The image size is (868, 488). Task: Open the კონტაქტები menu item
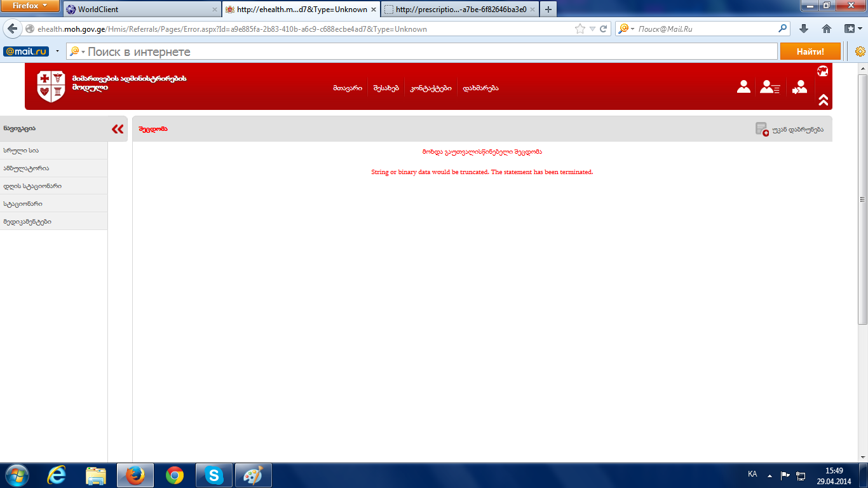click(x=431, y=88)
